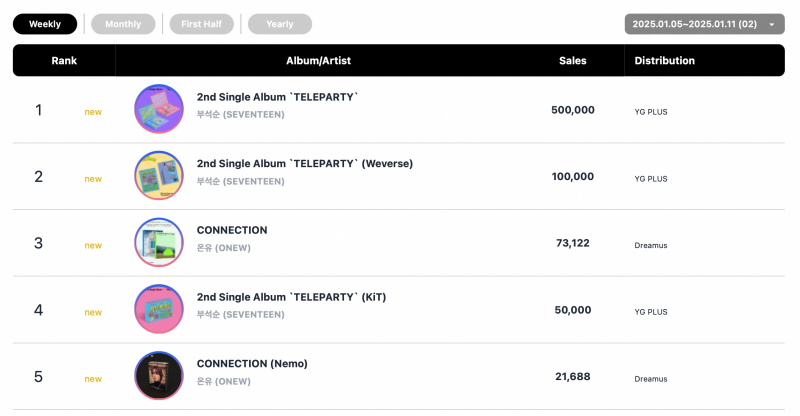Open the 2025.01.05~2025.01.11 week dropdown

click(705, 24)
